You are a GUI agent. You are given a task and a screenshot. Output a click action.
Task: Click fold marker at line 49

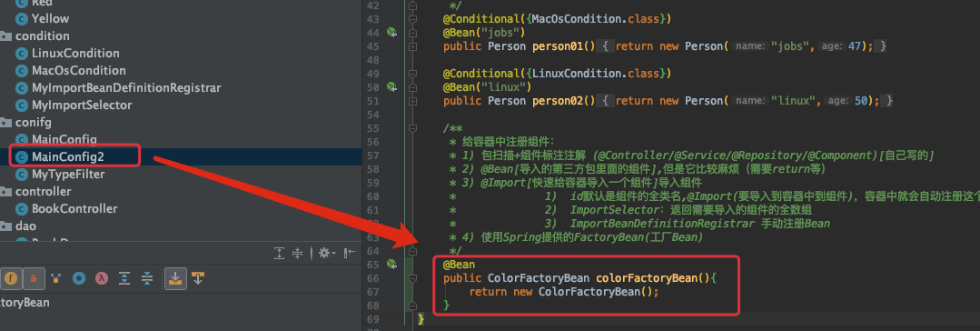[412, 74]
